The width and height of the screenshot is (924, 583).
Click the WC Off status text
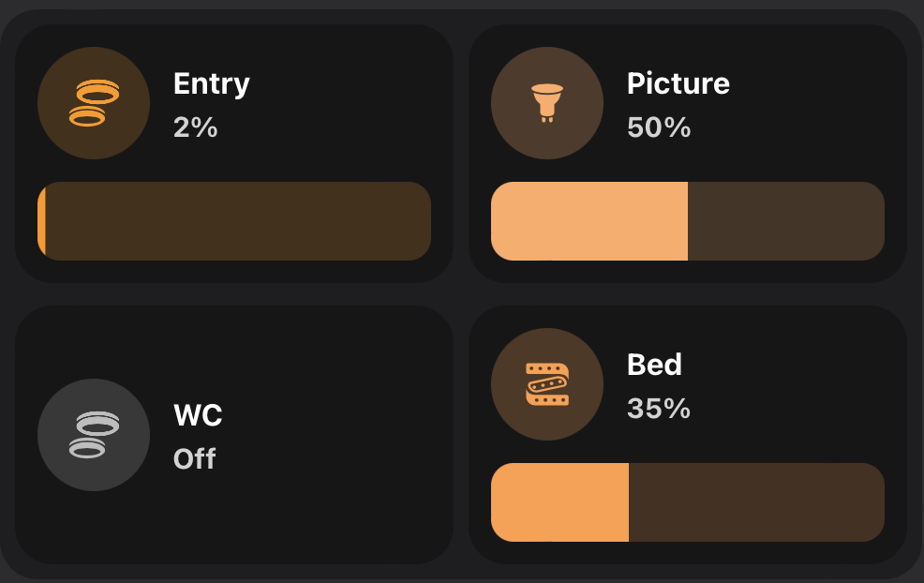(195, 459)
